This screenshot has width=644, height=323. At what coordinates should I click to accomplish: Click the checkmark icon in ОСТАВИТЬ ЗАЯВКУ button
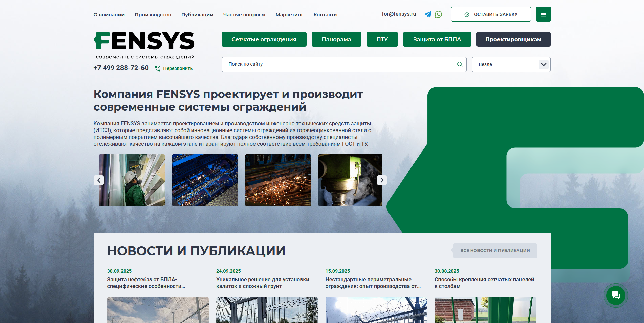(x=467, y=14)
